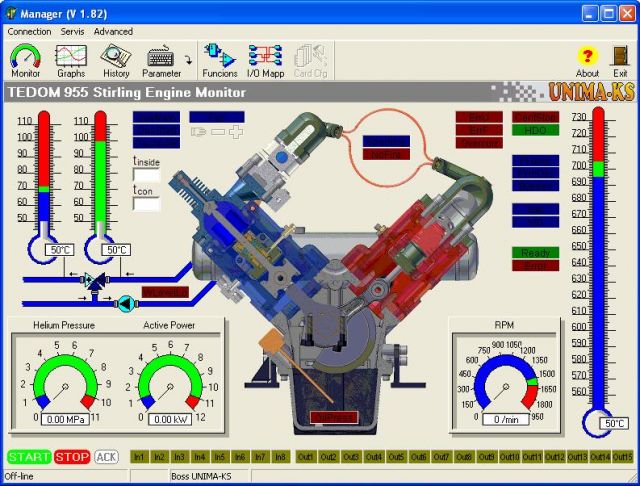Select the Funcions toolbar icon
Viewport: 640px width, 486px height.
click(219, 60)
